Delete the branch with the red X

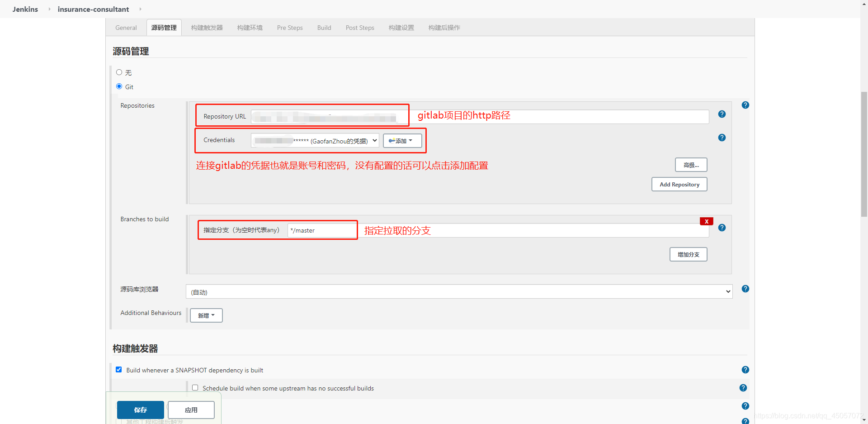[706, 221]
